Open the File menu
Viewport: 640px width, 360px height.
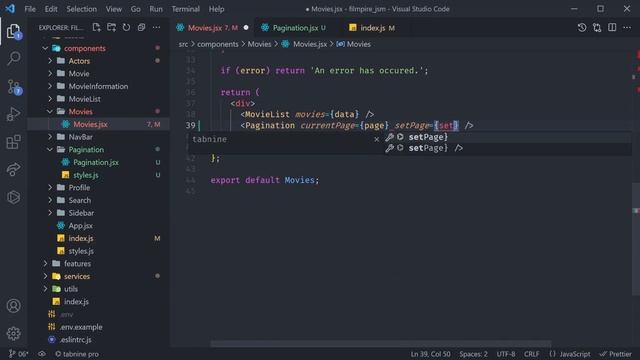[x=30, y=9]
